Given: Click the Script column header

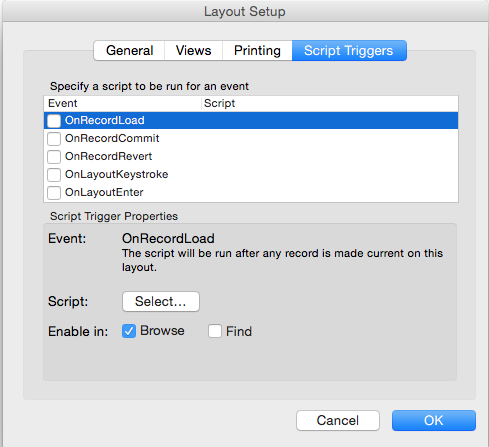Looking at the screenshot, I should tap(330, 103).
